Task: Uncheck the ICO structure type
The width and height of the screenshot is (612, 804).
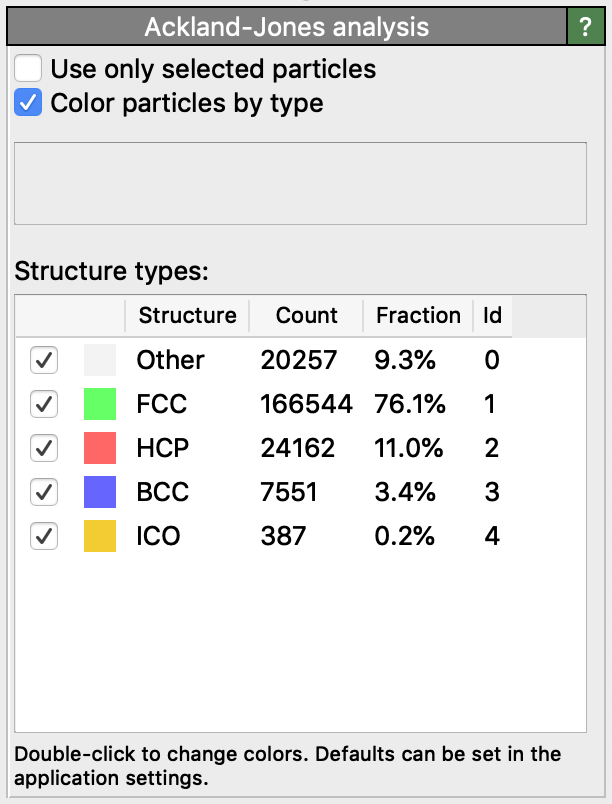Action: pyautogui.click(x=44, y=536)
